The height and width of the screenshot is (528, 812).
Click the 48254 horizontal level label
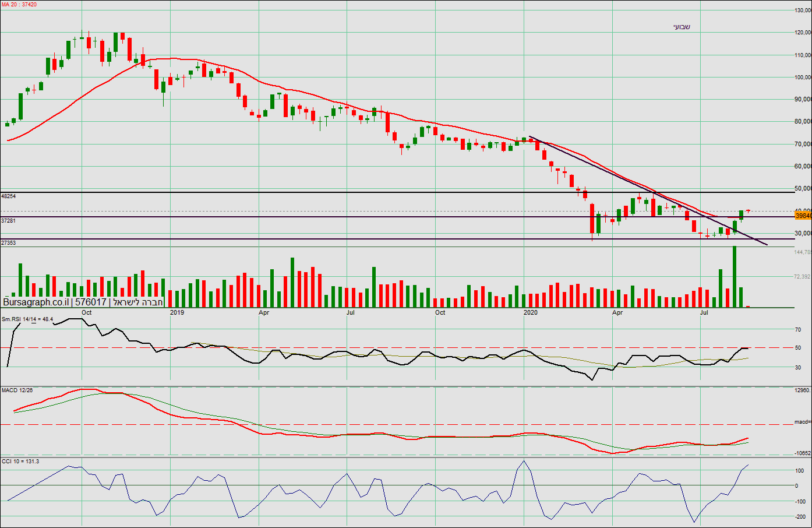pos(9,196)
